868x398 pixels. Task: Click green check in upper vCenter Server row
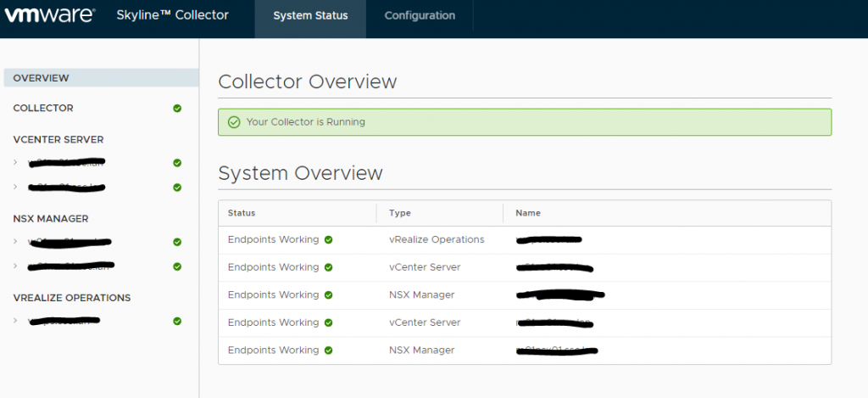click(x=328, y=267)
